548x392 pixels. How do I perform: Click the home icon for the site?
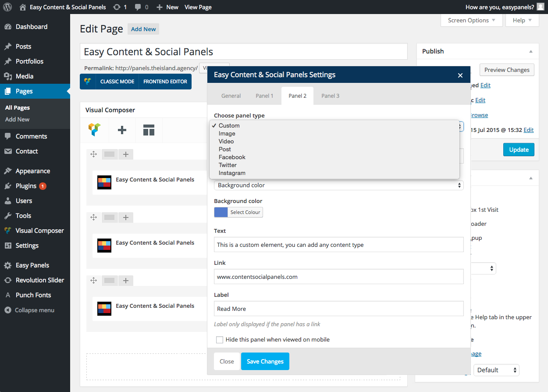(23, 7)
